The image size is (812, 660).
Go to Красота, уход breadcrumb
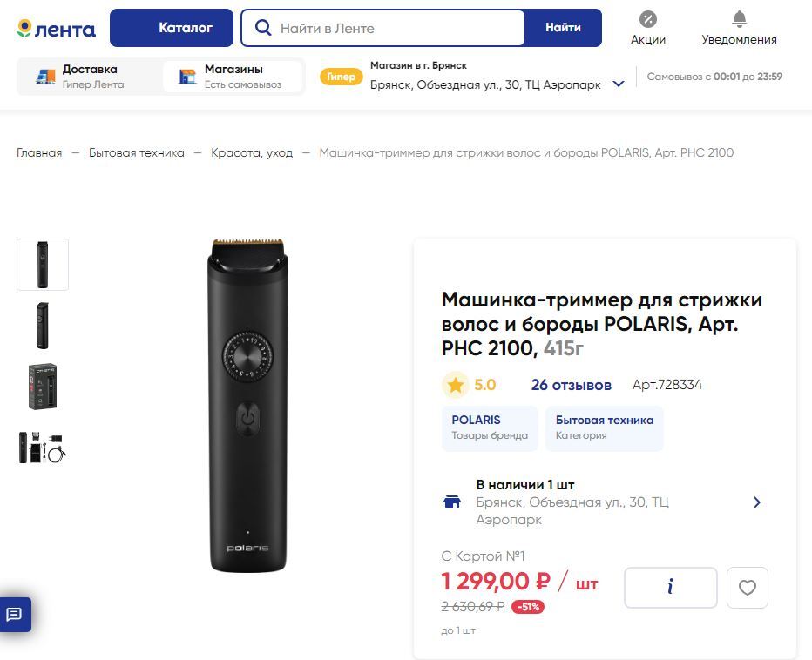coord(252,153)
